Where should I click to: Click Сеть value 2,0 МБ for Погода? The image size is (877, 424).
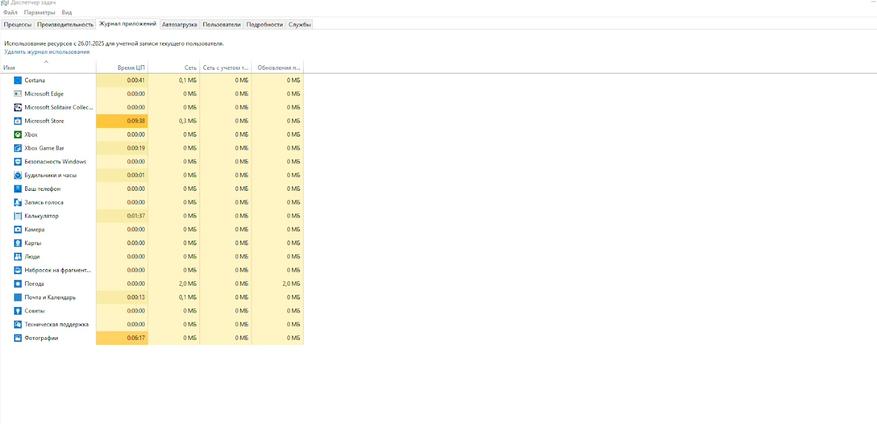pyautogui.click(x=187, y=284)
